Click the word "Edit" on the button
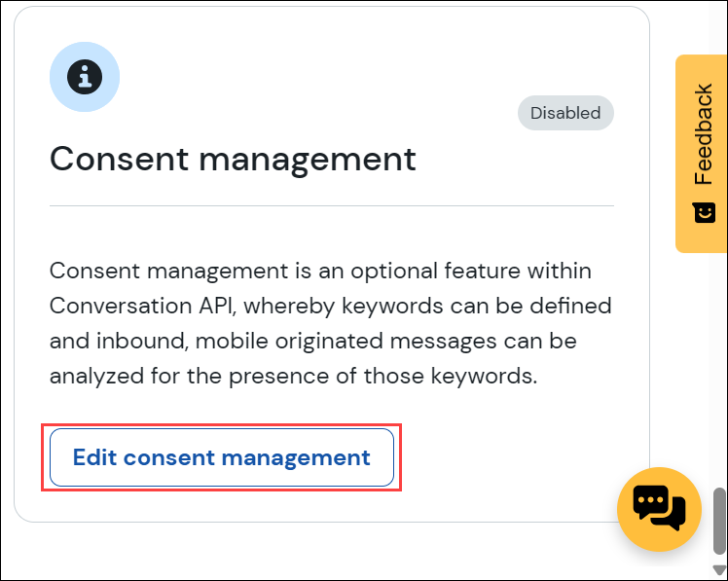The image size is (728, 581). pos(94,457)
